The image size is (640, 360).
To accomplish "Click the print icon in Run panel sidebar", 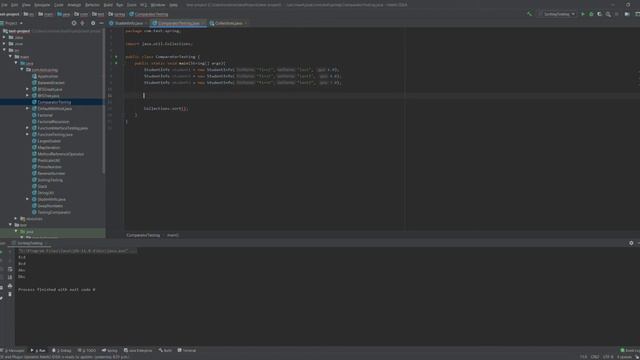I will point(10,286).
